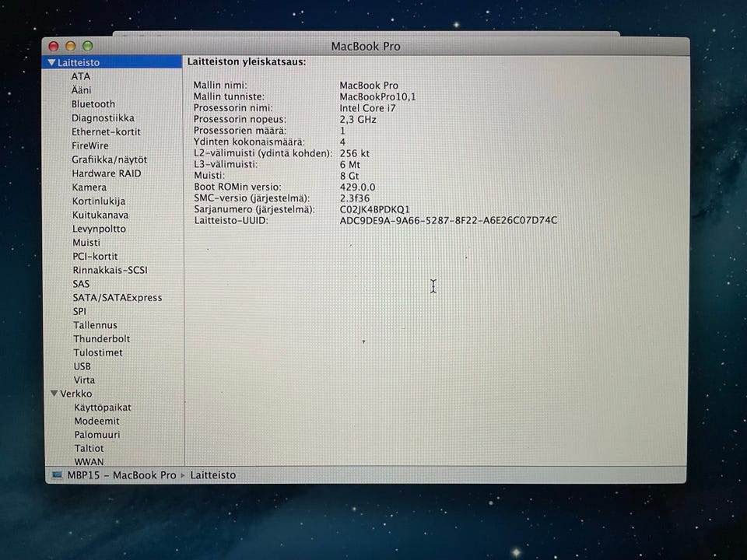Click L3 cache value 6 Mt
The width and height of the screenshot is (747, 560).
click(349, 164)
